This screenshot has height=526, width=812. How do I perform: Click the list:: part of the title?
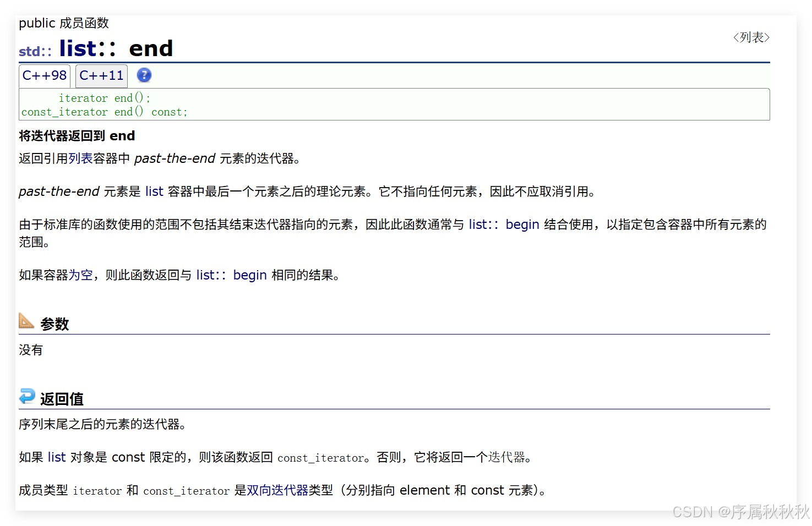pos(88,48)
